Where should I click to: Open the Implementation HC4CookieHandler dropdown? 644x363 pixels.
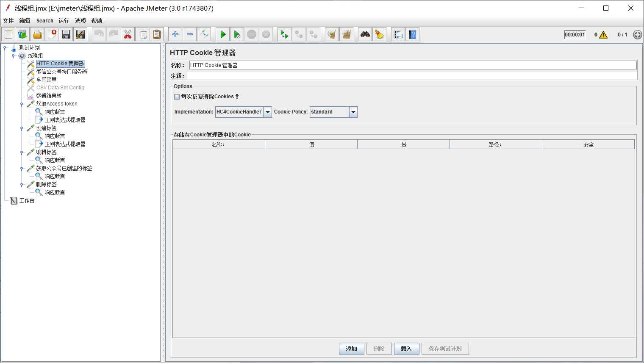click(268, 112)
